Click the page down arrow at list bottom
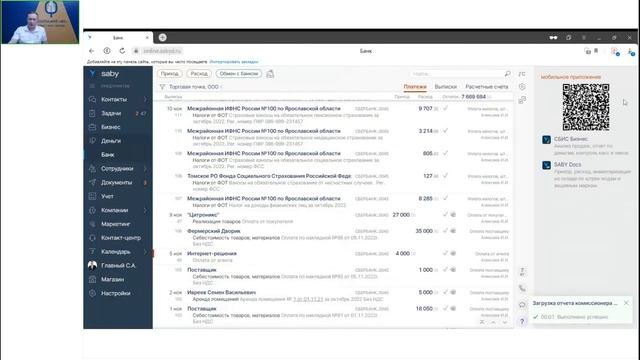640x360 pixels. point(504,322)
